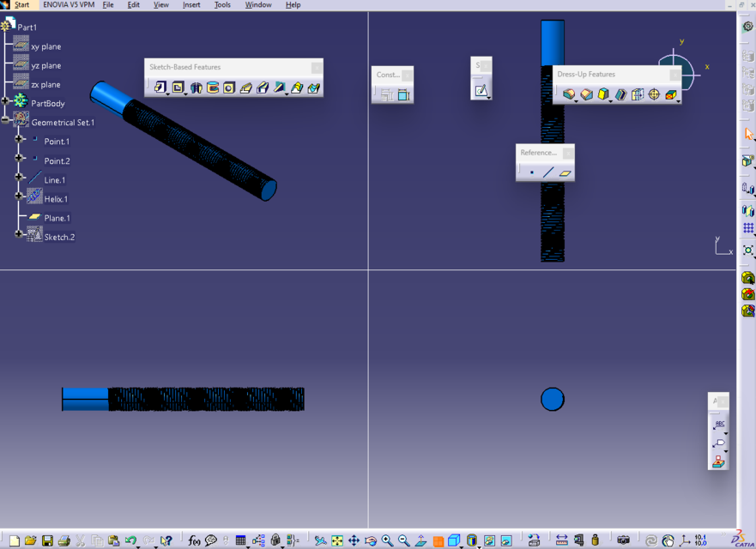The height and width of the screenshot is (549, 756).
Task: Select the Tap/Thread tool
Action: (654, 94)
